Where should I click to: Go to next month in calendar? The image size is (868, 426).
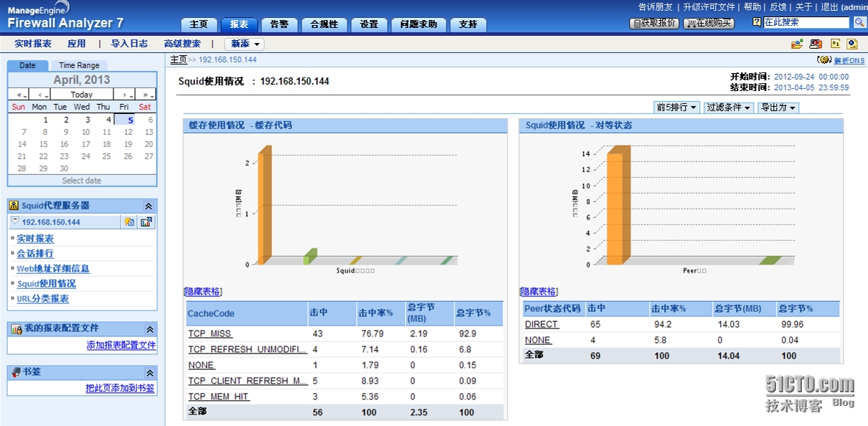[x=124, y=95]
